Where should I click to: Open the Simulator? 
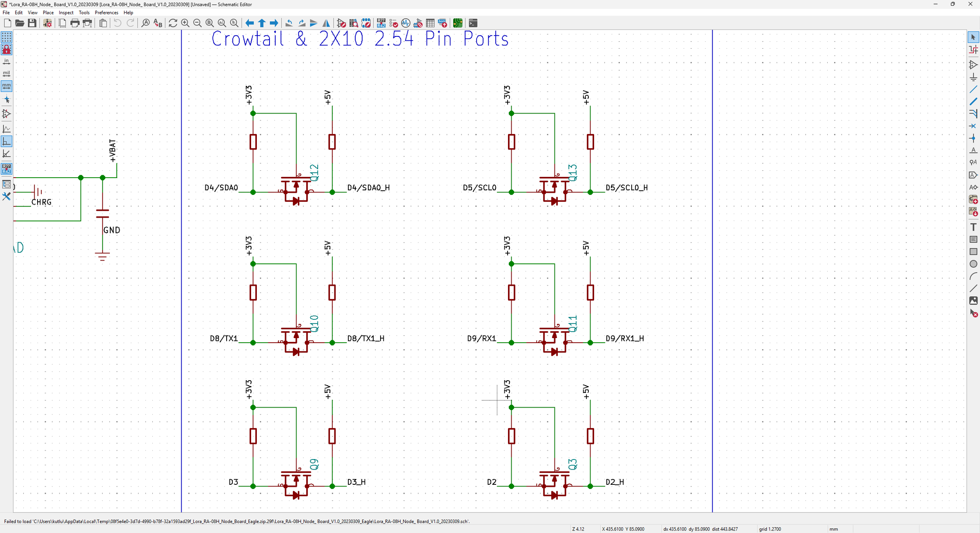(405, 23)
